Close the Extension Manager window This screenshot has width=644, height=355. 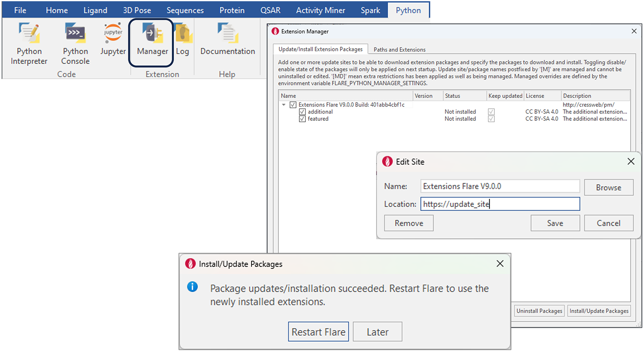(x=634, y=31)
